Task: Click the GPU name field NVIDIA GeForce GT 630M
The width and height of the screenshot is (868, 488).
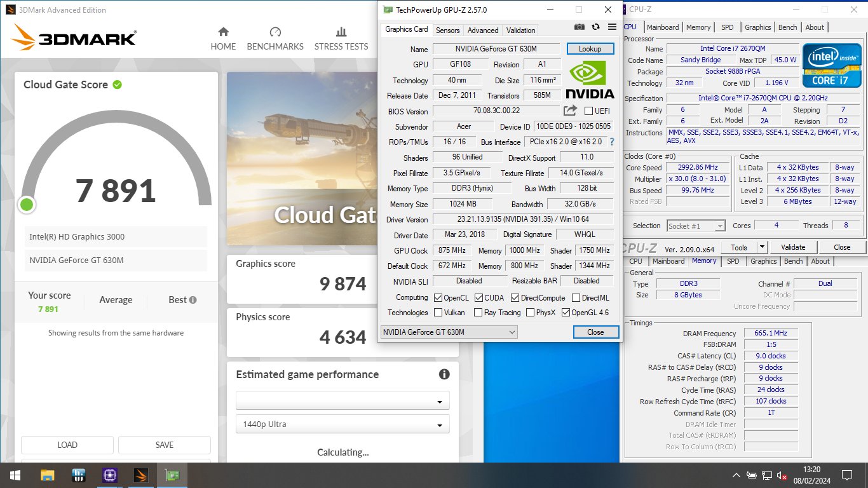Action: [496, 49]
